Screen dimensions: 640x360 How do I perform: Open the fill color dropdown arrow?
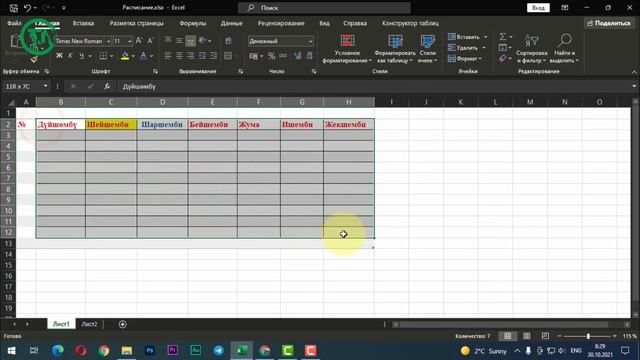(x=133, y=56)
